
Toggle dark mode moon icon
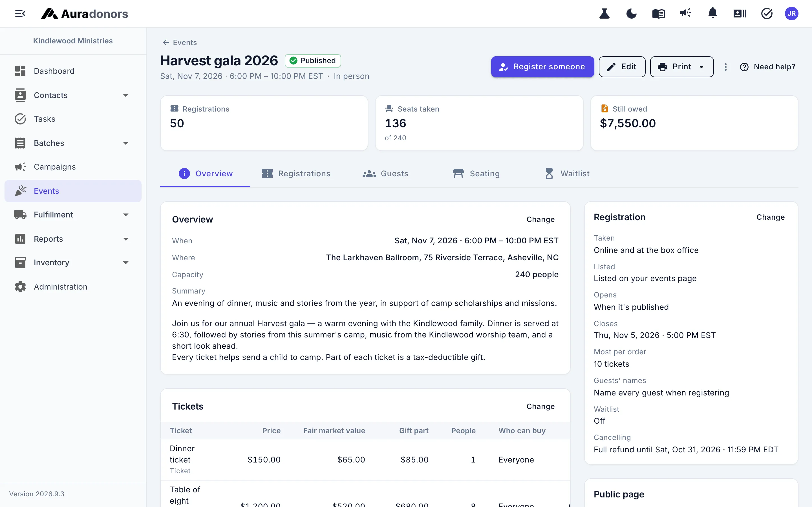point(632,14)
